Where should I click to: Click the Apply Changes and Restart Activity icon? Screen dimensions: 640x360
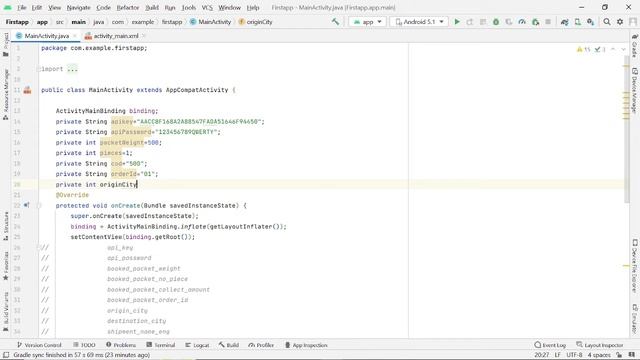470,22
